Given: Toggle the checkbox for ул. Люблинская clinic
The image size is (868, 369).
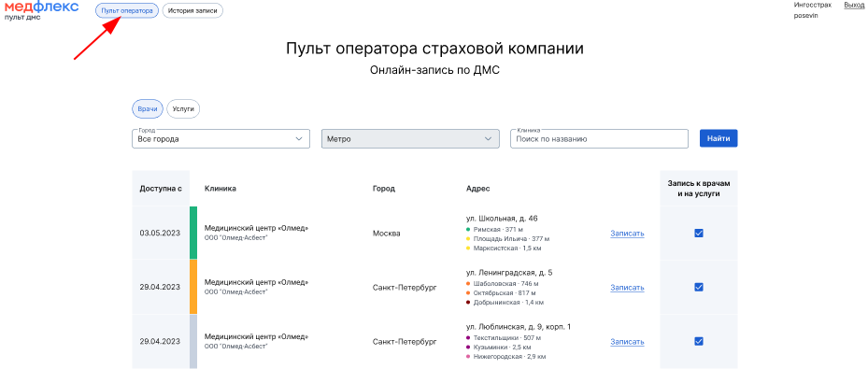Looking at the screenshot, I should pos(699,341).
